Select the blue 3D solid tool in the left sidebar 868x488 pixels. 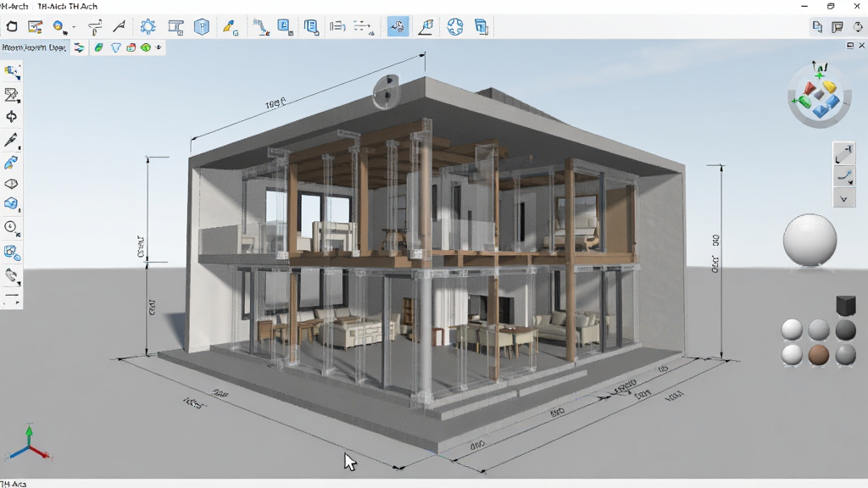(11, 203)
